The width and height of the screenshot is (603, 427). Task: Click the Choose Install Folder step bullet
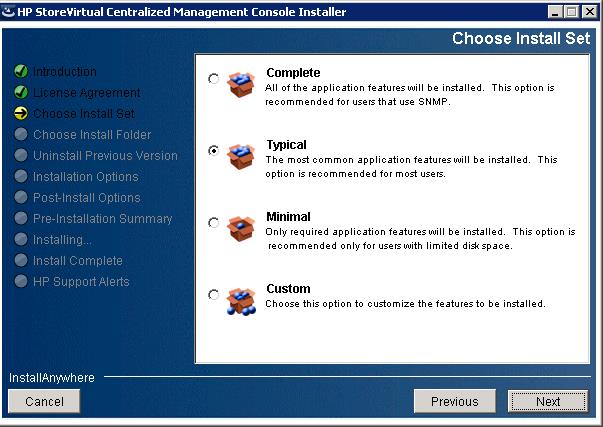[x=21, y=134]
